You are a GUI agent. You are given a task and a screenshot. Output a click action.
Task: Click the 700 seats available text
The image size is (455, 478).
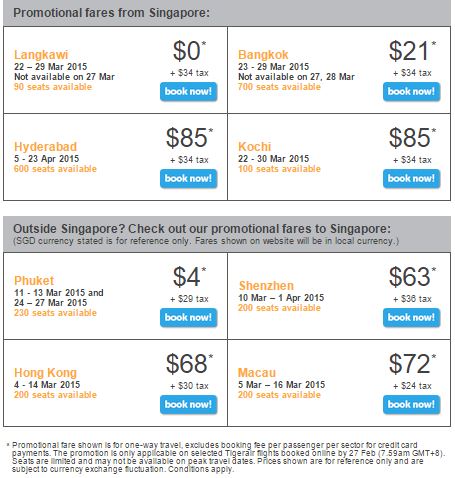(x=279, y=87)
